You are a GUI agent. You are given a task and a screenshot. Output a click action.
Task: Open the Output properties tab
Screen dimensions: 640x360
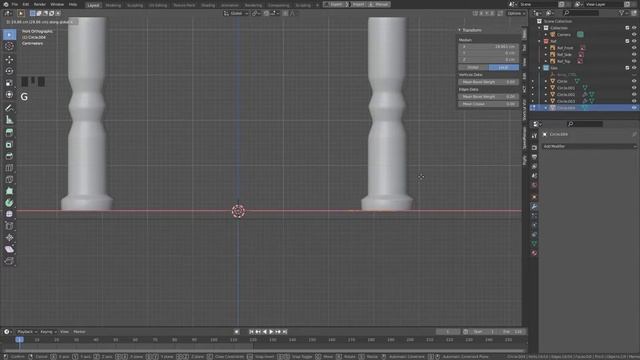pyautogui.click(x=534, y=157)
